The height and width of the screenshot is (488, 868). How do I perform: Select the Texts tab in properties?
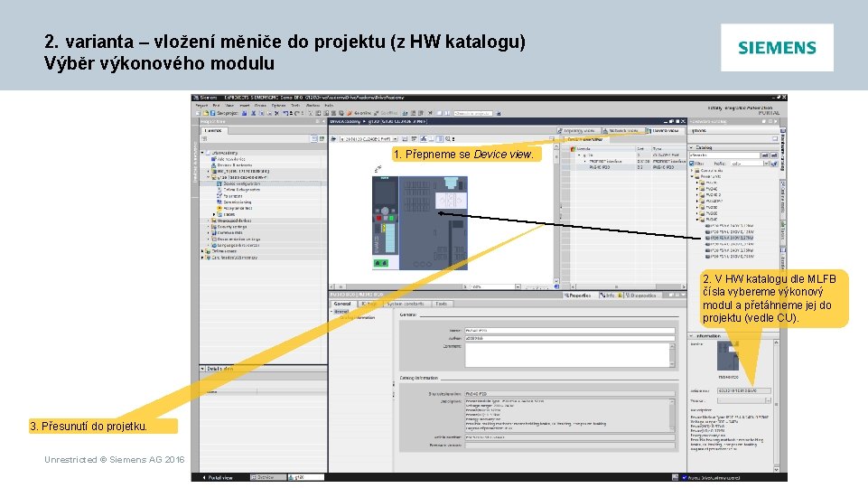[441, 304]
